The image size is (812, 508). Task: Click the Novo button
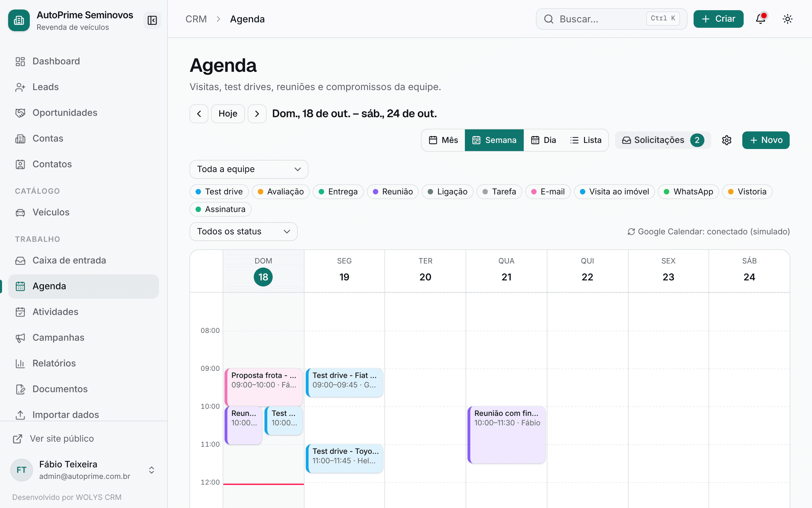pos(766,140)
